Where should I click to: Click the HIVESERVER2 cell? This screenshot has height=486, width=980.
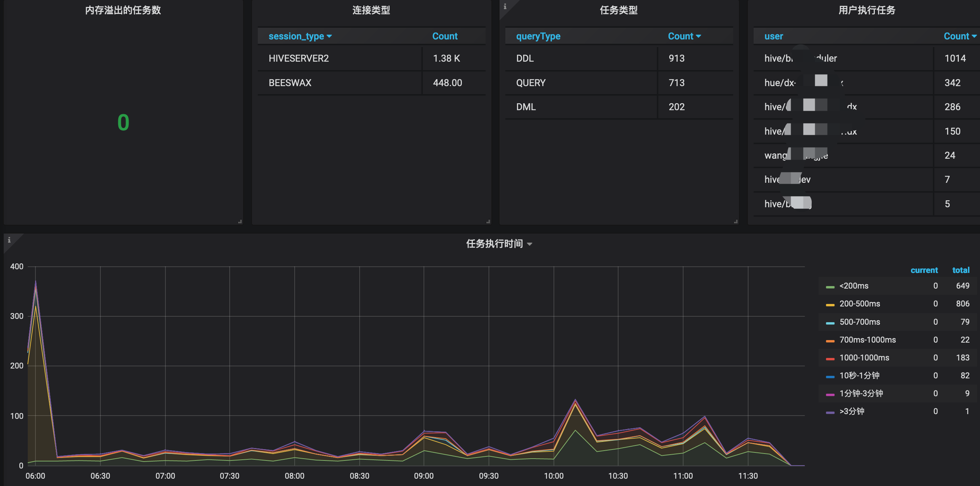tap(339, 58)
